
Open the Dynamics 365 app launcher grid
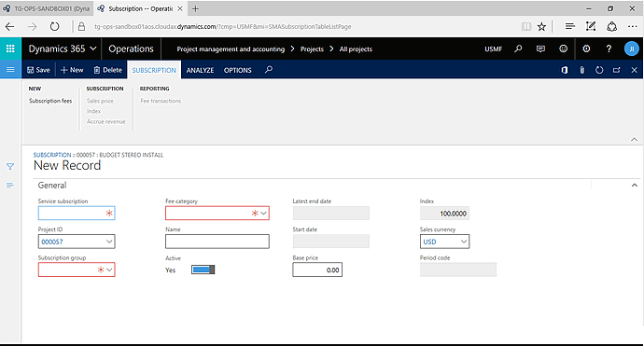click(10, 48)
